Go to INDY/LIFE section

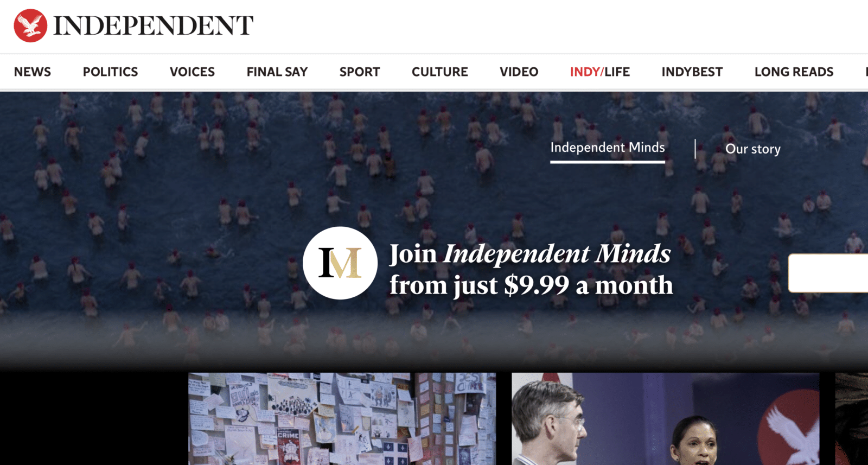(x=600, y=72)
